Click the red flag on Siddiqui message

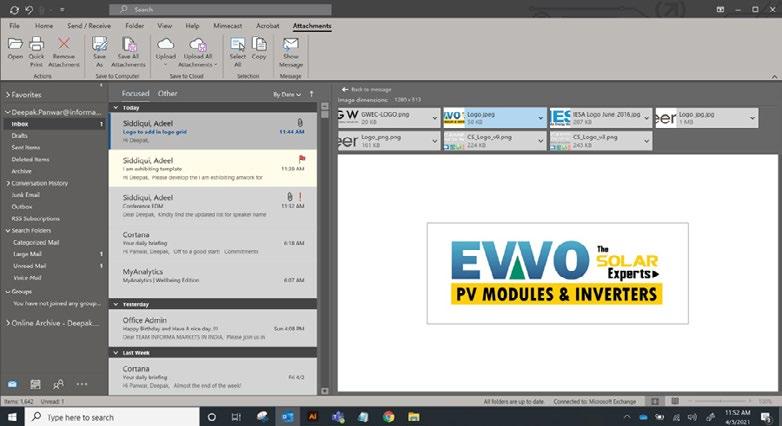(x=302, y=159)
